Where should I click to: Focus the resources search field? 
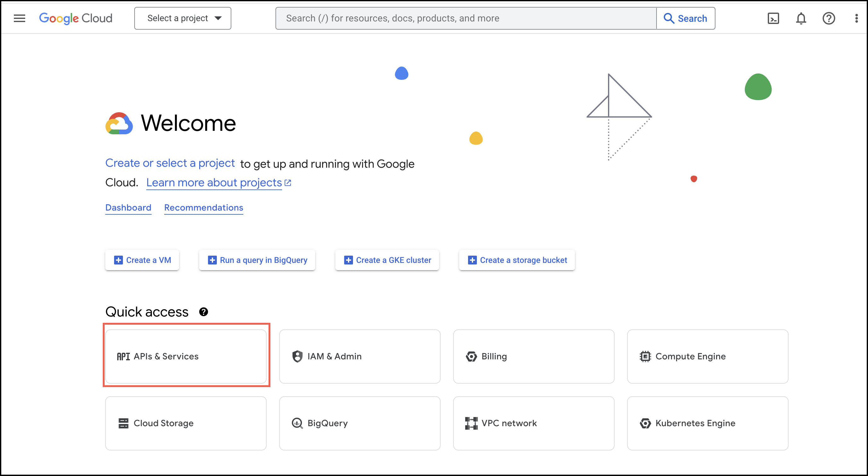pyautogui.click(x=466, y=18)
